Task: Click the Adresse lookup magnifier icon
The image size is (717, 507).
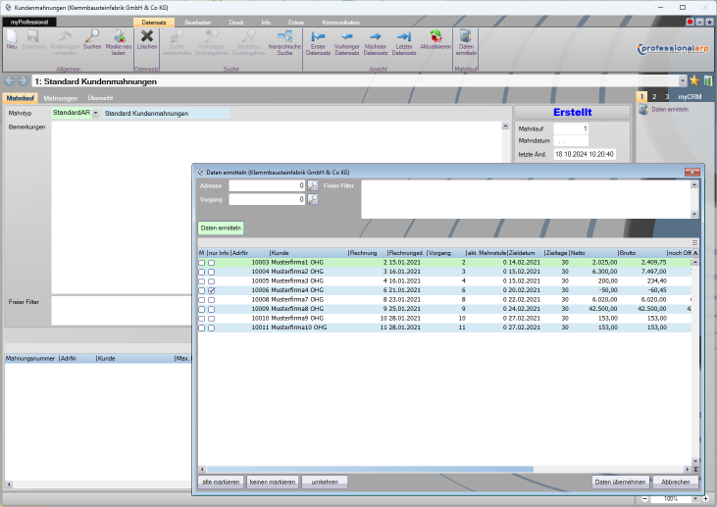Action: (313, 186)
